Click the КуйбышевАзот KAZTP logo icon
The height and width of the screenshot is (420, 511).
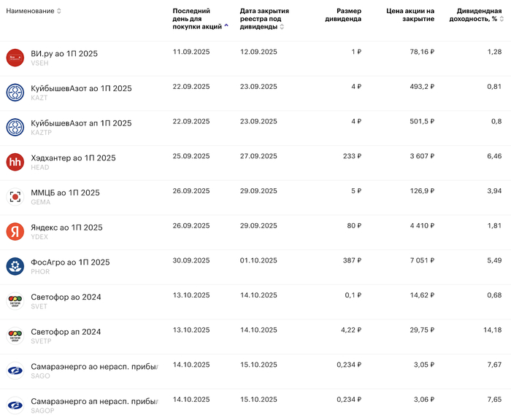click(x=15, y=128)
